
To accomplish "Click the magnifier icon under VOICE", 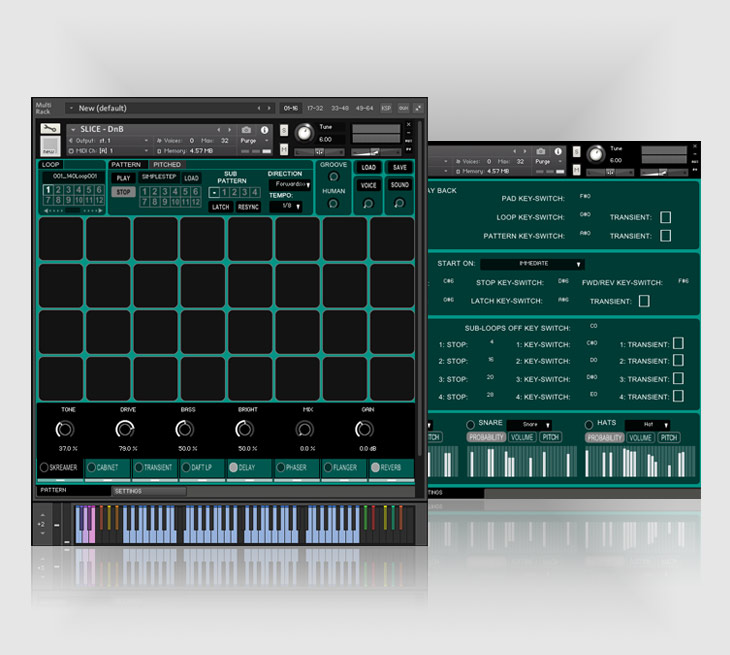I will coord(369,203).
